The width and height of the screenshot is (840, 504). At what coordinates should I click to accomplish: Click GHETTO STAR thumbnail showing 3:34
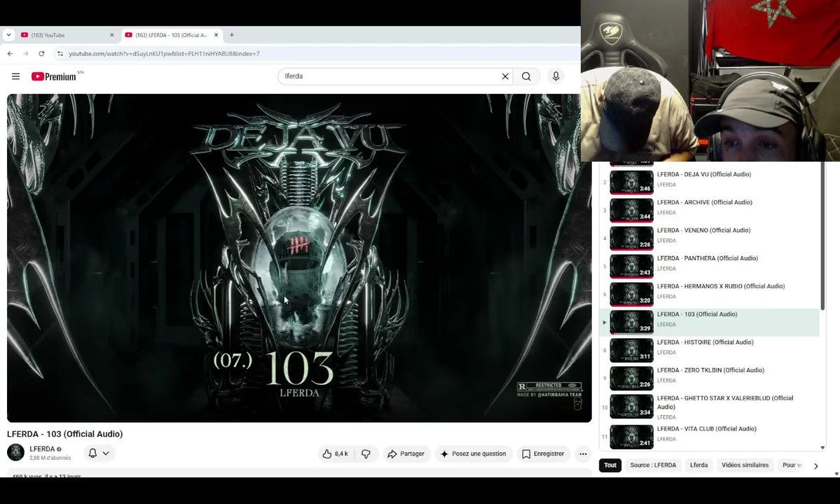click(x=632, y=407)
